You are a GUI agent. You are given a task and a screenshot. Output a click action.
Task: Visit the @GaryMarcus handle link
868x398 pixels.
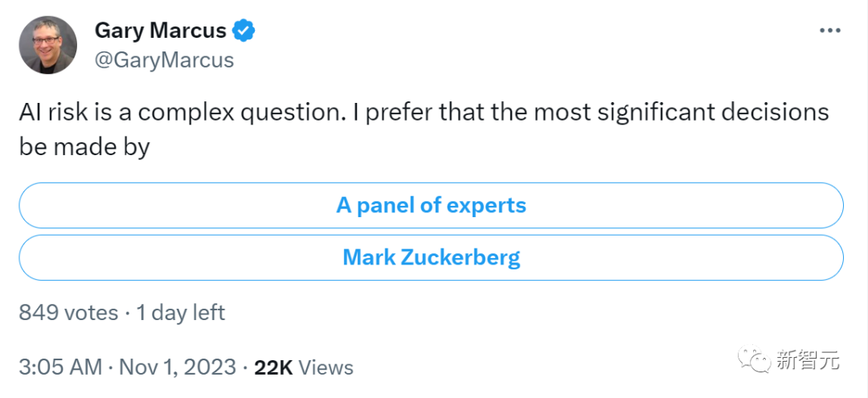pyautogui.click(x=164, y=60)
